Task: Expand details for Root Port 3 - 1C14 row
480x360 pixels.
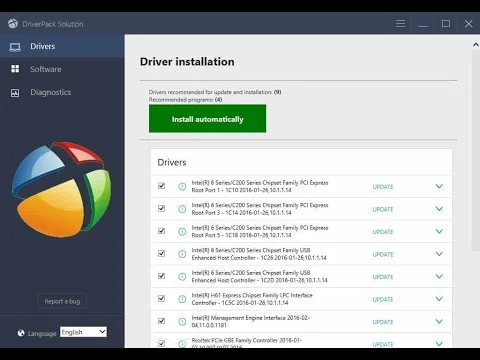Action: pyautogui.click(x=439, y=209)
